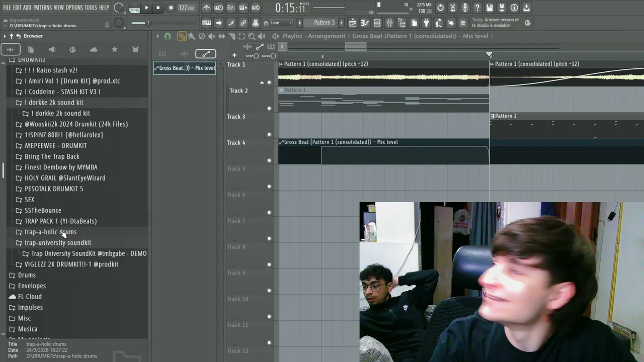Image resolution: width=644 pixels, height=362 pixels.
Task: Open the Line snap dropdown
Action: pyautogui.click(x=280, y=23)
